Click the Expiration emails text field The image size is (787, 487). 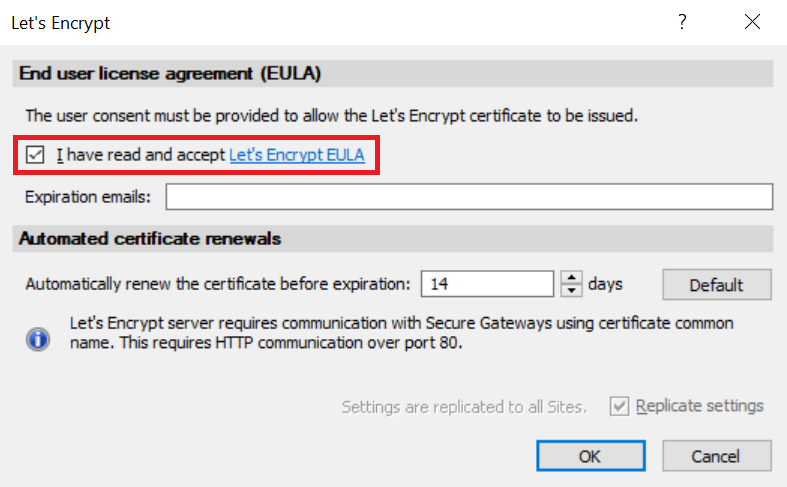pyautogui.click(x=469, y=197)
